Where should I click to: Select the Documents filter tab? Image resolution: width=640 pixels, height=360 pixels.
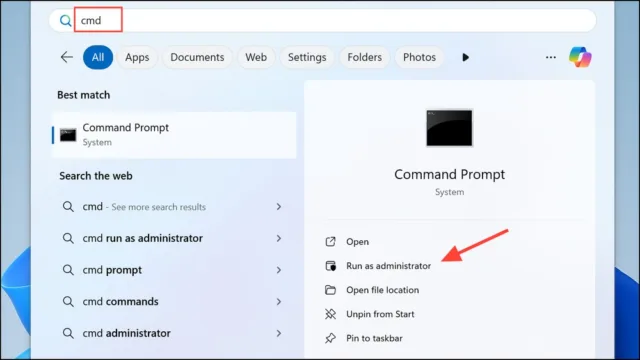(197, 57)
